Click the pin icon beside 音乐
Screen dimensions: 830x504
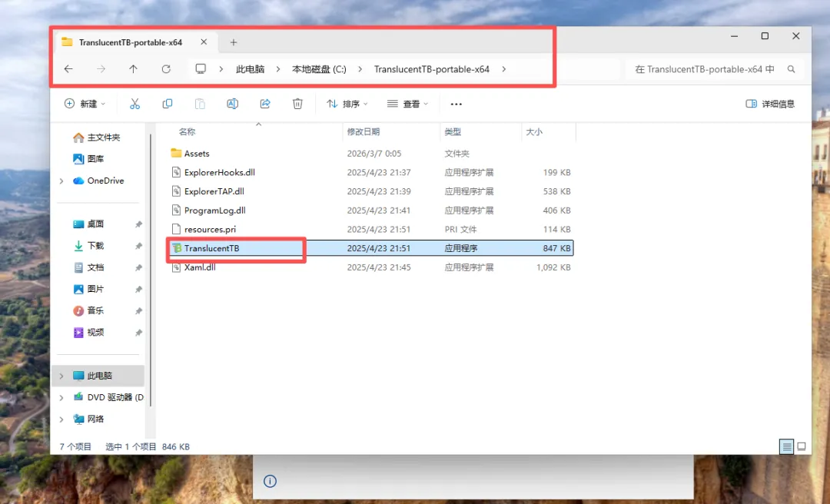tap(138, 310)
